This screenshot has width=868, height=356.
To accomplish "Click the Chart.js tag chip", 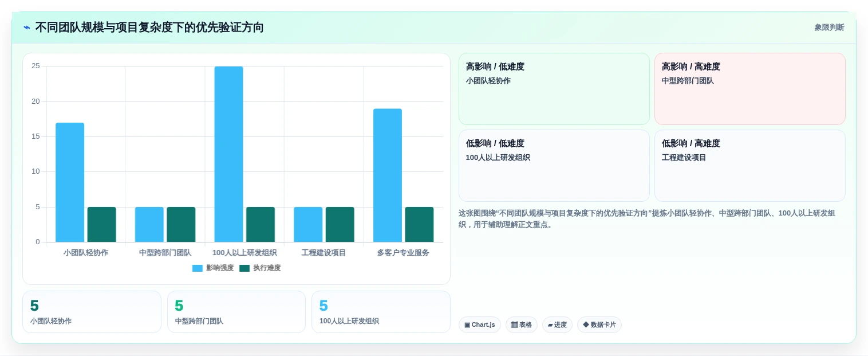I will click(480, 325).
